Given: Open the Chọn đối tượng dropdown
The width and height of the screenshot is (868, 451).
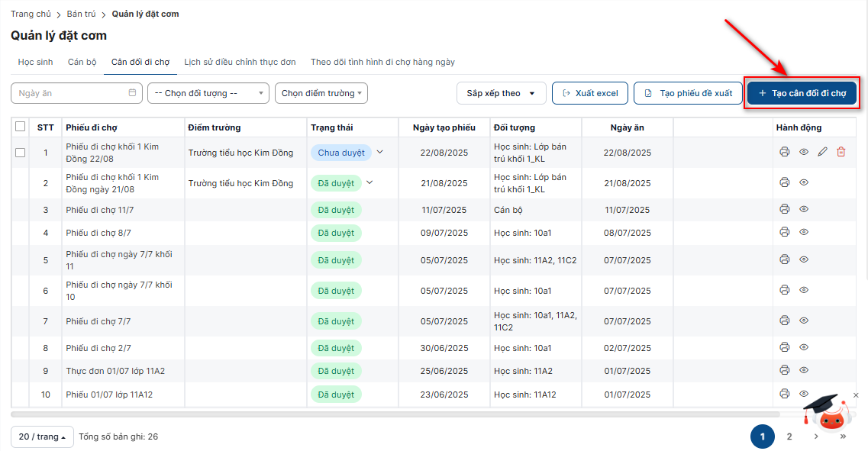Looking at the screenshot, I should [x=208, y=93].
